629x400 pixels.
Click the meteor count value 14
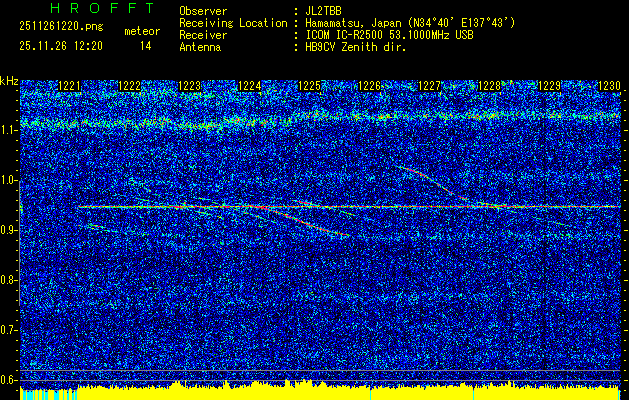[x=146, y=46]
